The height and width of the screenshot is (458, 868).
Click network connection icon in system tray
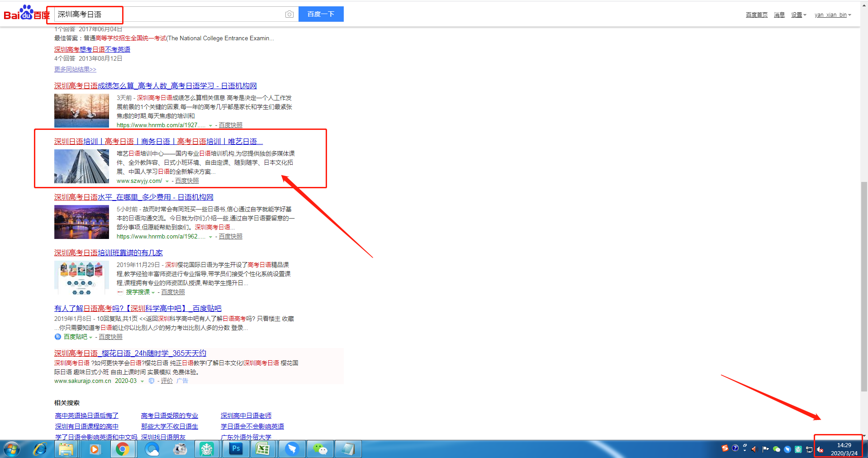click(x=809, y=449)
